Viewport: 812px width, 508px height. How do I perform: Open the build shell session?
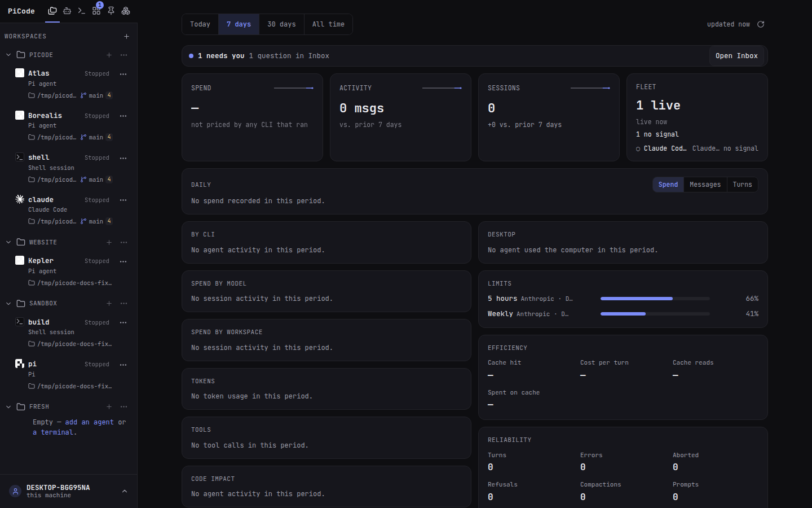(x=69, y=332)
